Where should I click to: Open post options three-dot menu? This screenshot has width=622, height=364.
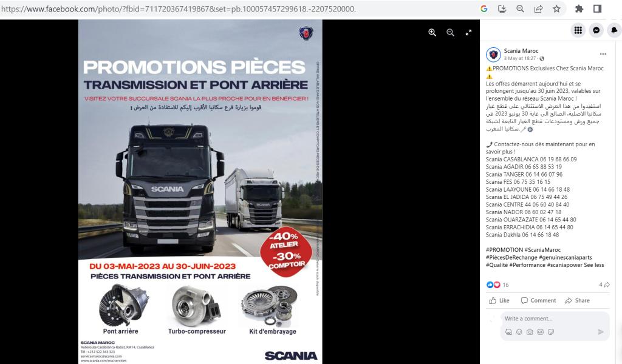tap(603, 54)
